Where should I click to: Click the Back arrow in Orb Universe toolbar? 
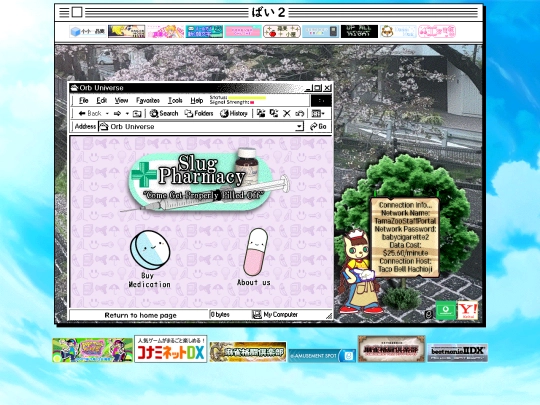click(x=90, y=113)
